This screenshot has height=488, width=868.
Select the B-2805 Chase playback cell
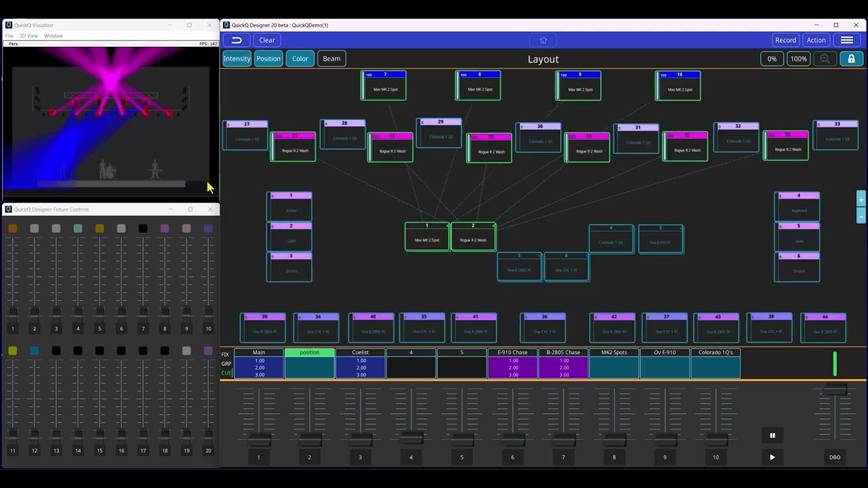[x=564, y=363]
